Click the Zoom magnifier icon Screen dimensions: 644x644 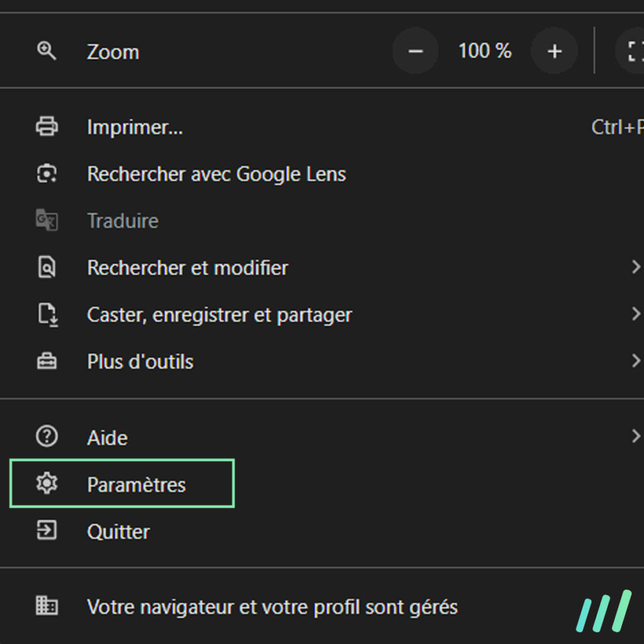coord(47,52)
